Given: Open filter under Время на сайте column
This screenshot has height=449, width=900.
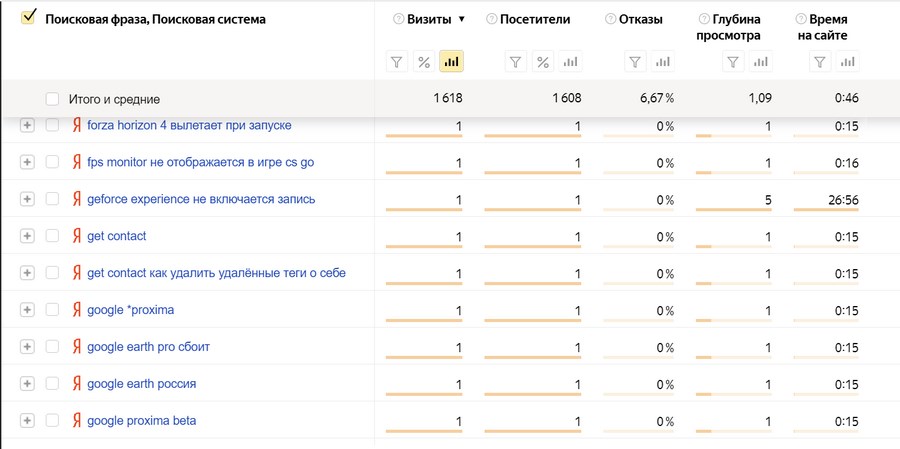Looking at the screenshot, I should point(821,61).
